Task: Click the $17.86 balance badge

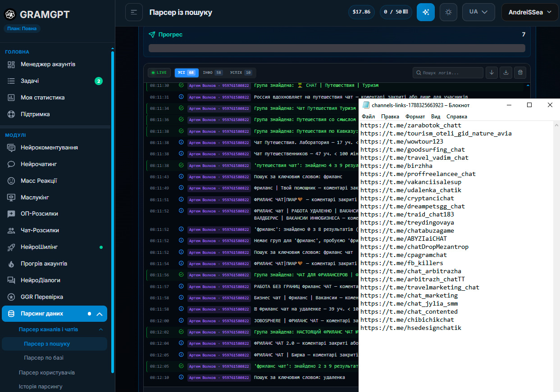Action: coord(362,12)
